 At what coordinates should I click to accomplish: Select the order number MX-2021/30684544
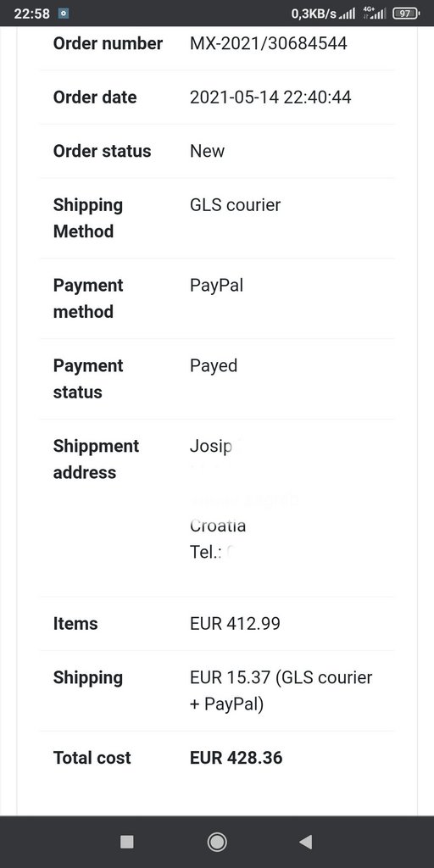pos(269,43)
